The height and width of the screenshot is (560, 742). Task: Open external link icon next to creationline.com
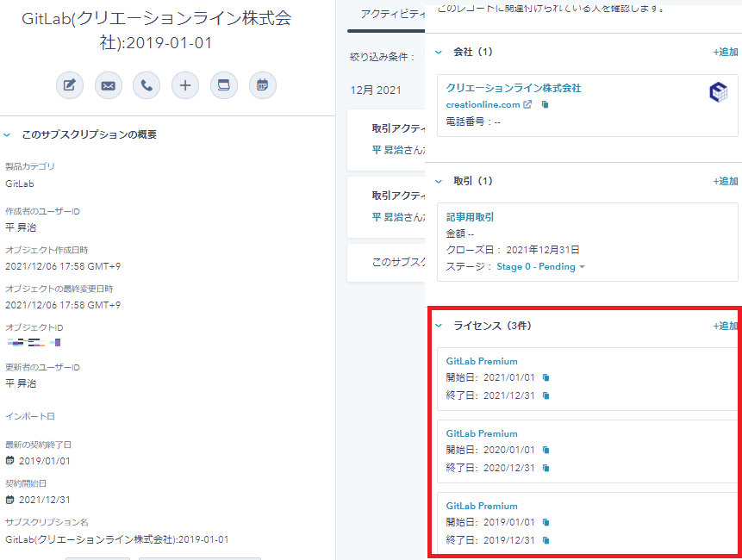527,104
